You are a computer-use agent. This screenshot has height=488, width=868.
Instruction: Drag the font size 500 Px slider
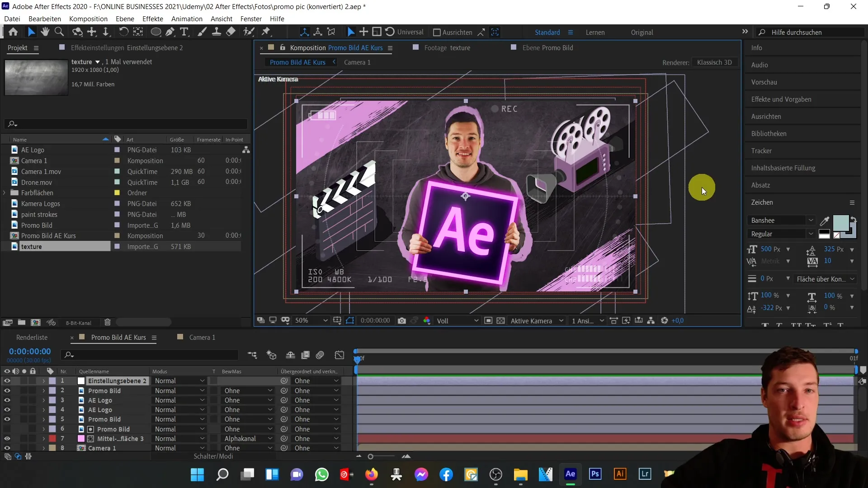click(x=769, y=249)
